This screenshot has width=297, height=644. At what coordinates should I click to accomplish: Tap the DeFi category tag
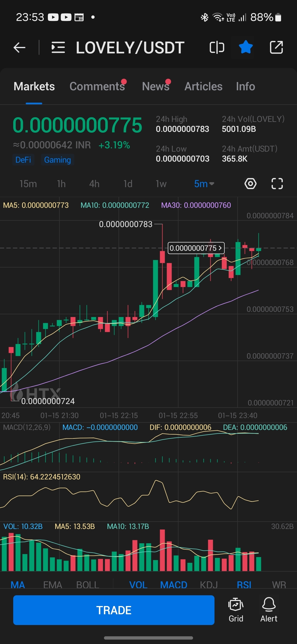[23, 160]
